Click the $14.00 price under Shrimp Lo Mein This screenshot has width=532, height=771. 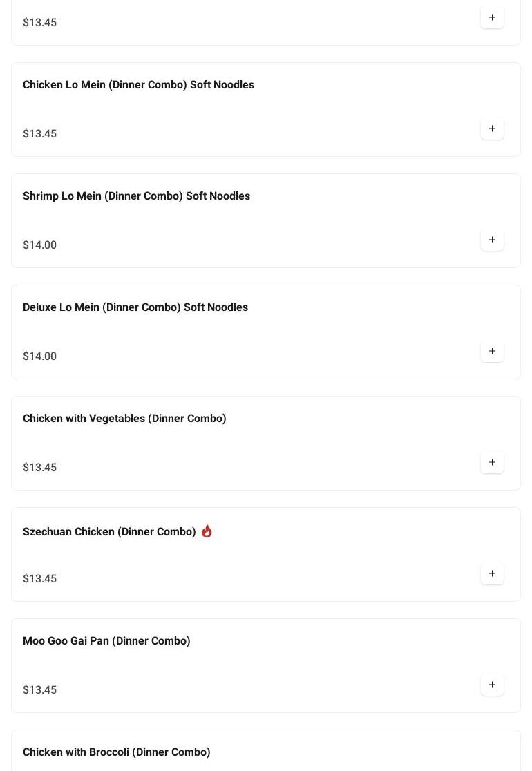coord(40,245)
